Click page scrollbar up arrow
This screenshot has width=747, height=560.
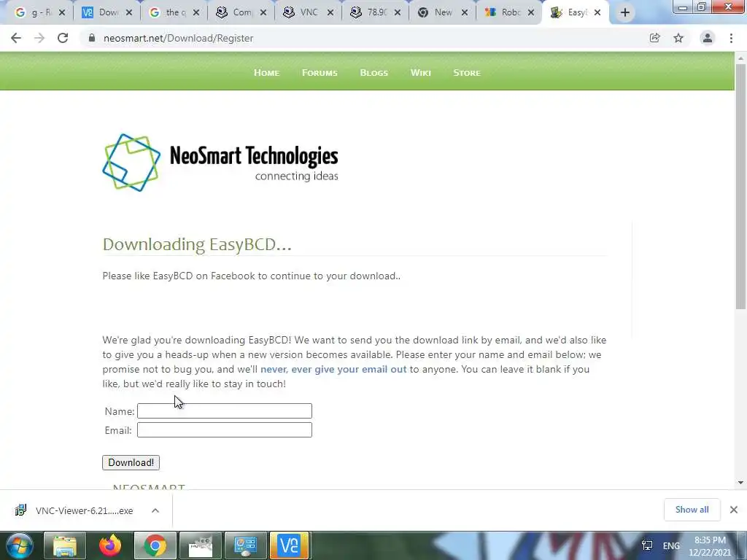point(741,58)
